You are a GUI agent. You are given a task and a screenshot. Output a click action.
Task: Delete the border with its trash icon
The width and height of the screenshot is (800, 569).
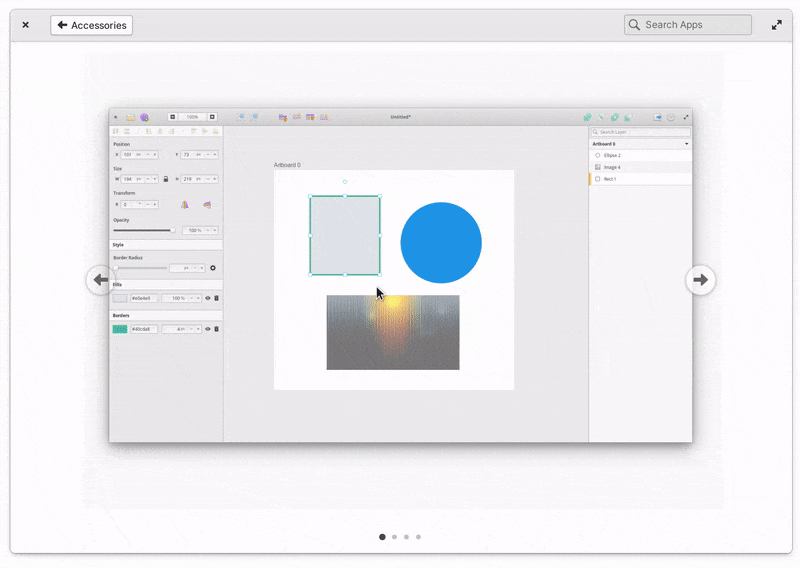(216, 329)
